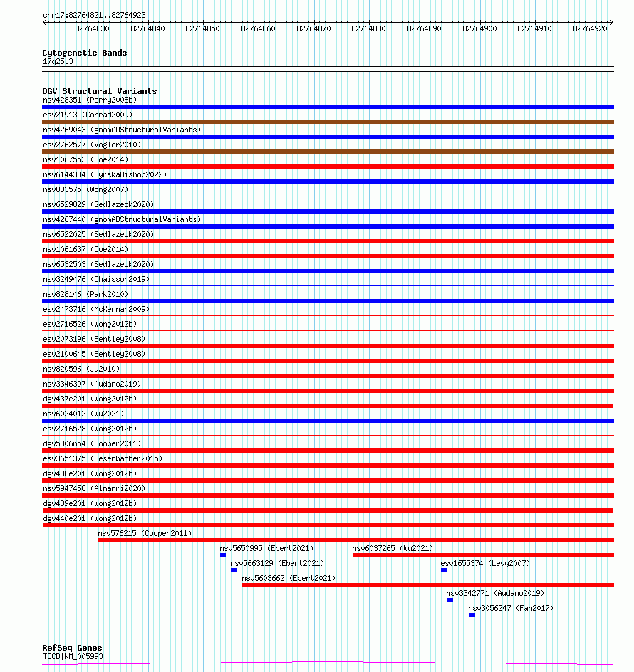Click small blue marker under nsv5663129
Image resolution: width=634 pixels, height=672 pixels.
(x=234, y=570)
